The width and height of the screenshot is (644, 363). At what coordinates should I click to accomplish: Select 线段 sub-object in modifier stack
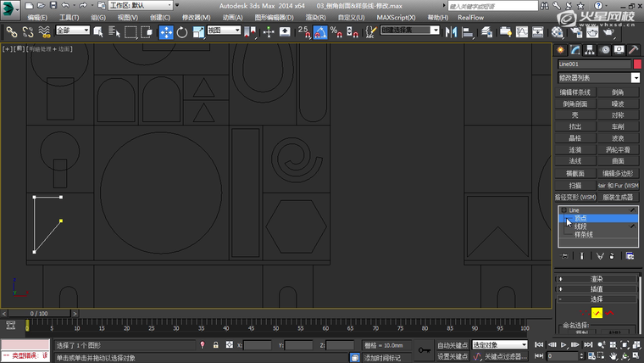[x=580, y=226]
